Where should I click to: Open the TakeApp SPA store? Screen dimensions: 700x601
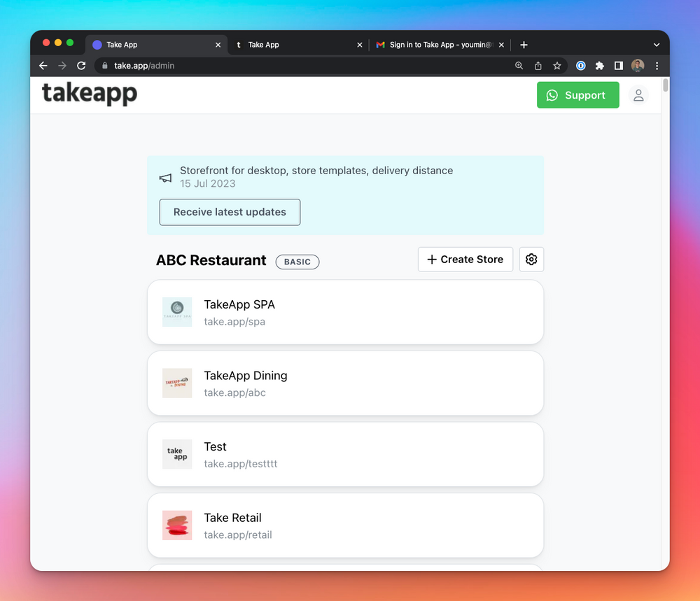click(346, 312)
